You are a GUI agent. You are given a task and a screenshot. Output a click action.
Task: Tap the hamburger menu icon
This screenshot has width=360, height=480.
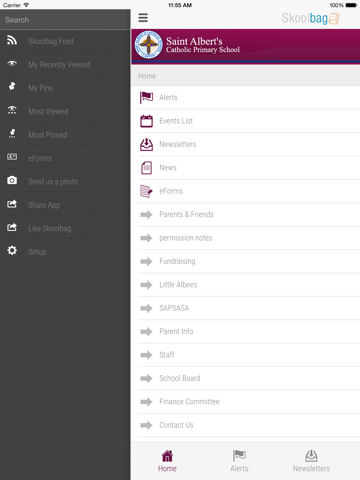(143, 18)
